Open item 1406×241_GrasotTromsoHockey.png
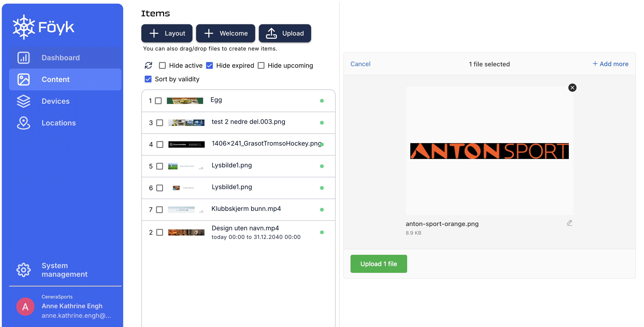 [x=267, y=144]
